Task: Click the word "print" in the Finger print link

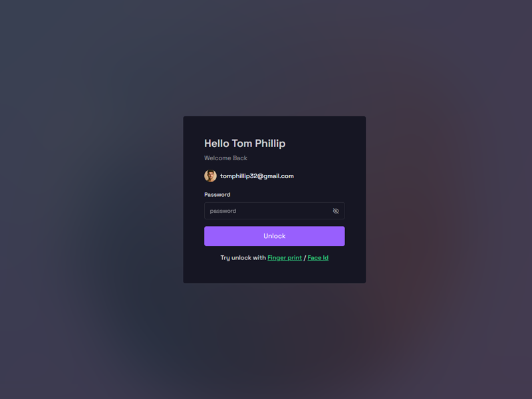Action: (x=294, y=258)
